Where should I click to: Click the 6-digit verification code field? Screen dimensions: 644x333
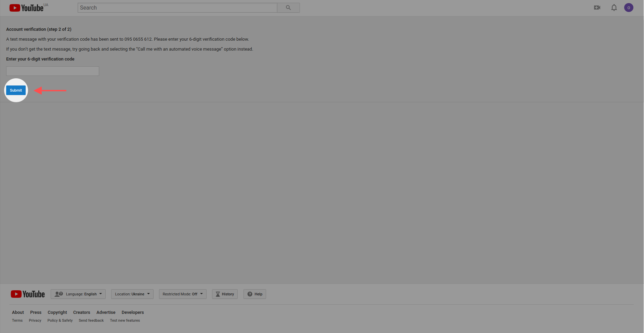(x=53, y=71)
